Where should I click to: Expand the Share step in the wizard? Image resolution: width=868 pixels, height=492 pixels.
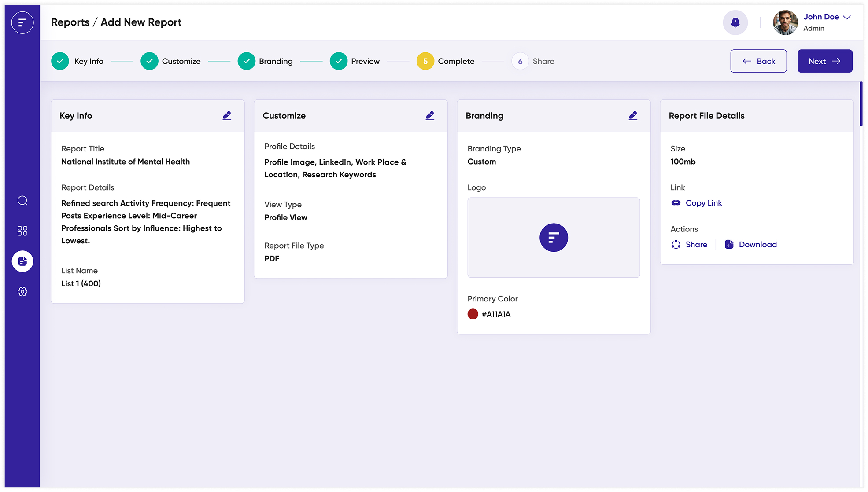pos(520,61)
